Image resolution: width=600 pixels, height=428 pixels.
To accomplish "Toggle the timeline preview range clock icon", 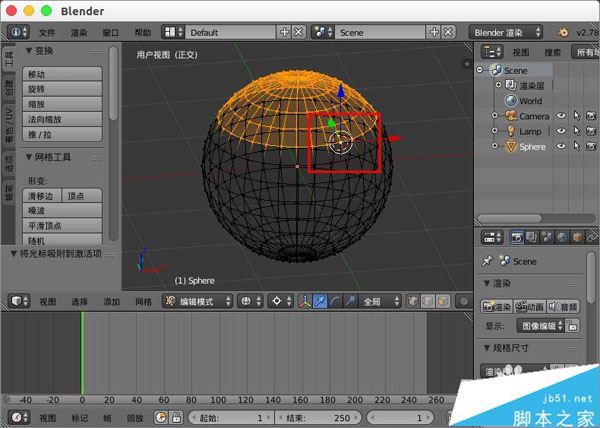I will point(161,417).
